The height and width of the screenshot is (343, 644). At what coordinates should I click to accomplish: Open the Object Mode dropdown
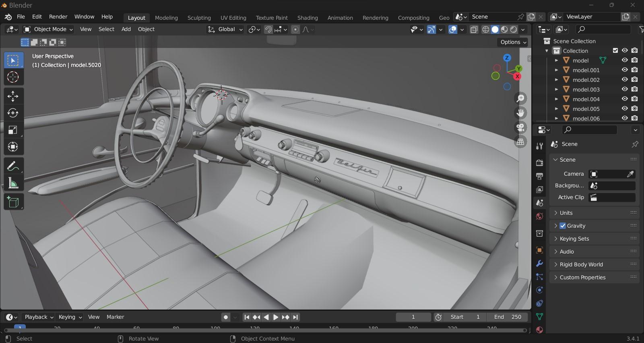(48, 29)
